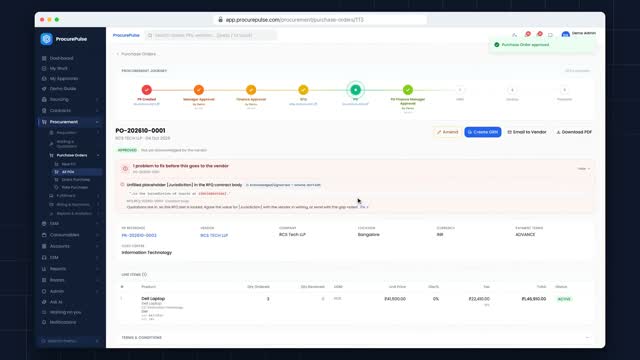Click the Waiting on you sidebar icon
Screen dimensions: 640x360
pyautogui.click(x=44, y=312)
